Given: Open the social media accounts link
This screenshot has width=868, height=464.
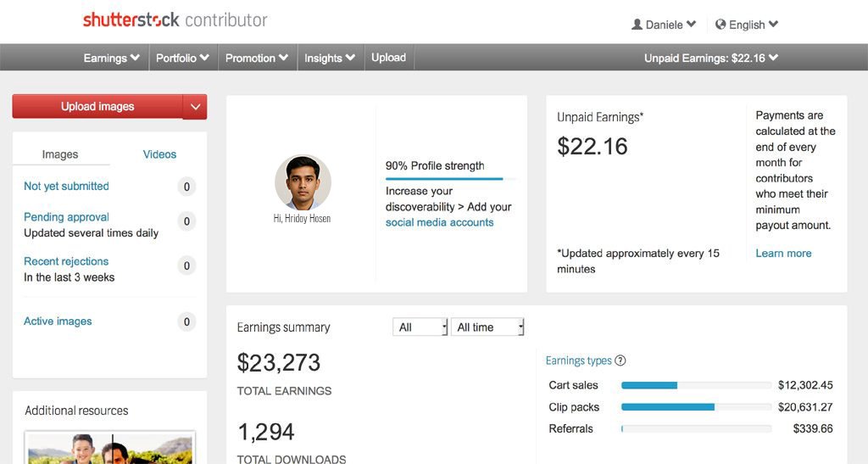Looking at the screenshot, I should click(x=439, y=222).
